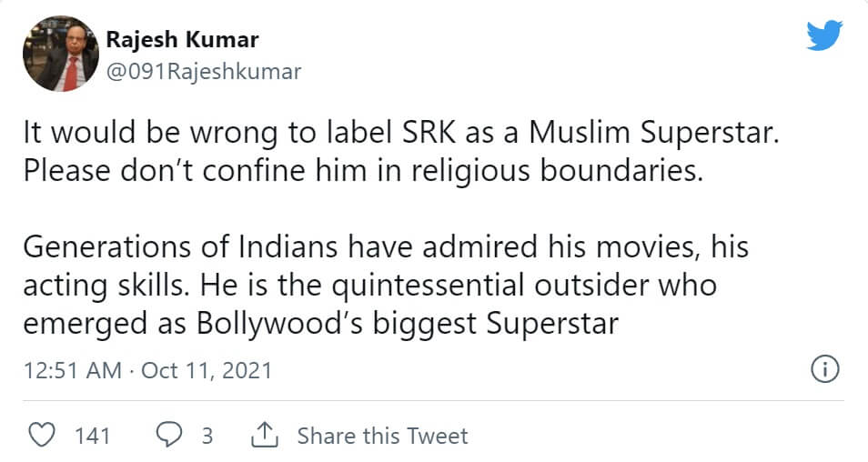Visit the @091Rajeshkumar handle link

[x=204, y=71]
